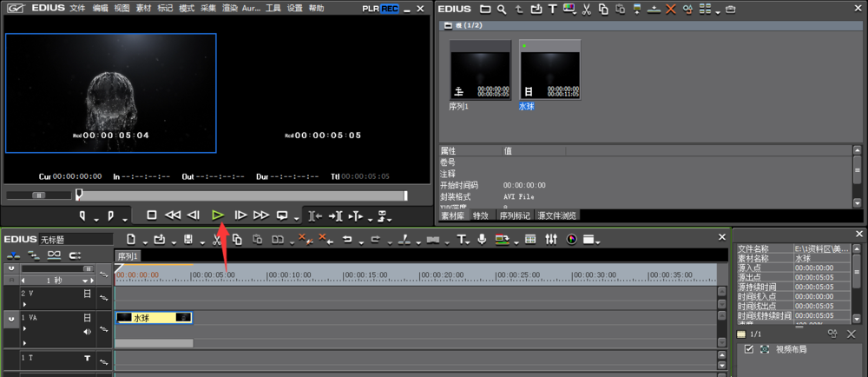Open the vectorscope color wheel icon
Image resolution: width=868 pixels, height=377 pixels.
(572, 239)
